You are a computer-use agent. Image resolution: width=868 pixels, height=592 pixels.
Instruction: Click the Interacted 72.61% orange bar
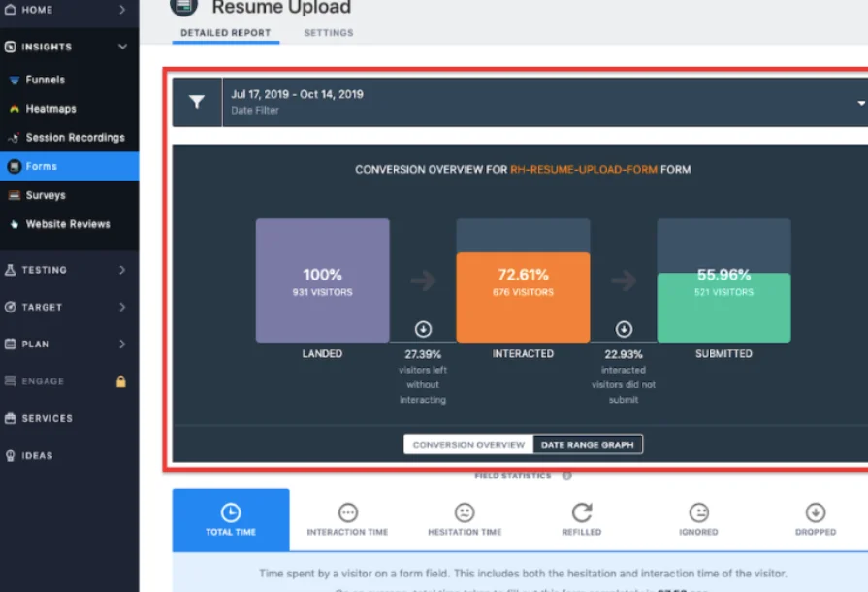523,297
